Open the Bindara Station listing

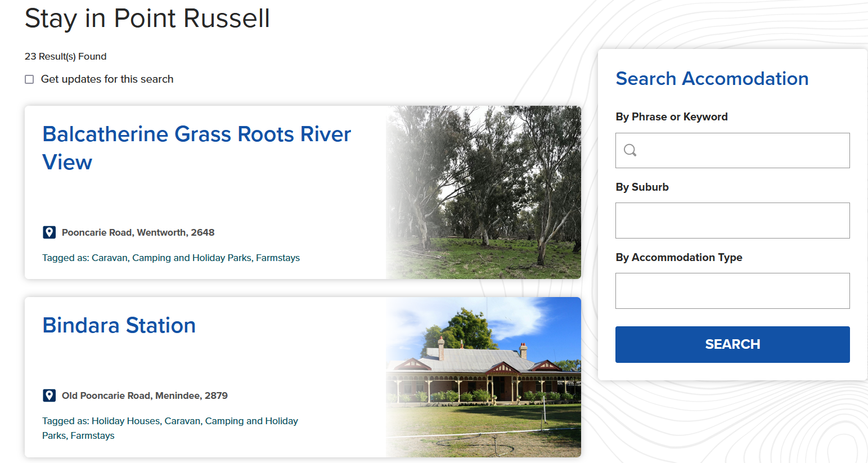pyautogui.click(x=119, y=325)
